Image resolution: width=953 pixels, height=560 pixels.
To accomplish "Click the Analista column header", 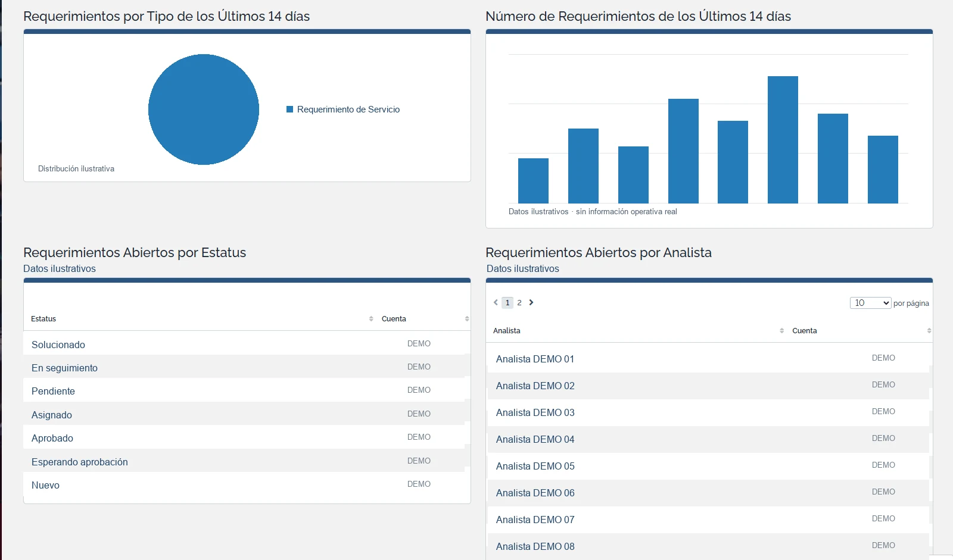I will click(507, 331).
